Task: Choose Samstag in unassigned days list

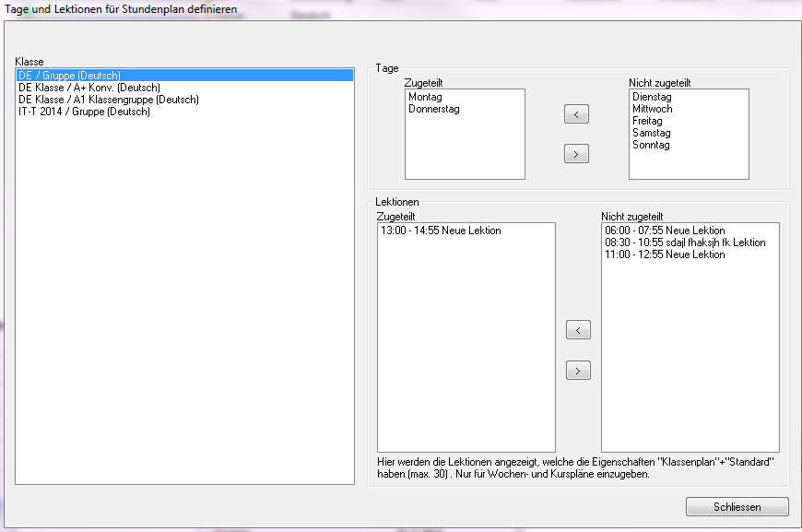Action: pyautogui.click(x=651, y=133)
